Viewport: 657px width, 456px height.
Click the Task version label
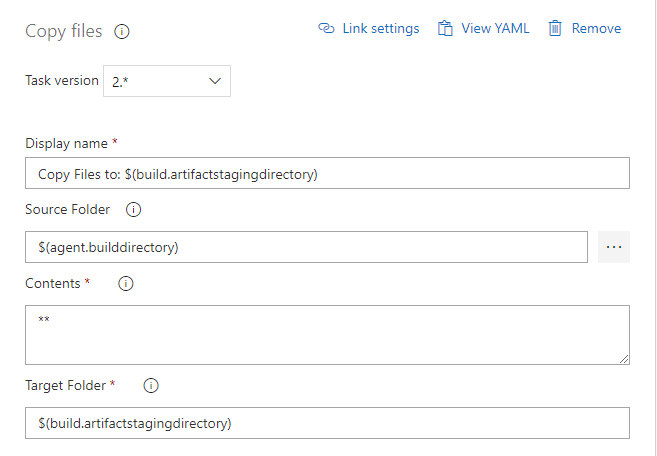[x=62, y=81]
